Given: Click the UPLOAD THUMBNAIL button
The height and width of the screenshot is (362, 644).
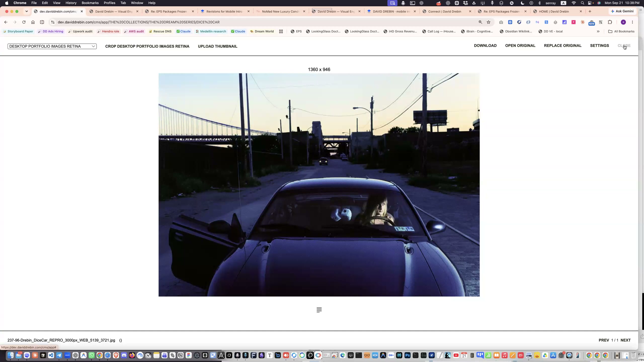Looking at the screenshot, I should [218, 46].
